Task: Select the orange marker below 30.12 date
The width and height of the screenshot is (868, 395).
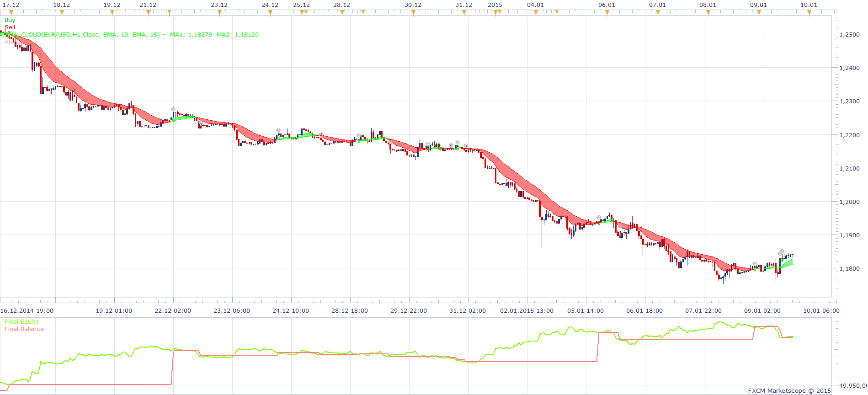Action: tap(414, 12)
